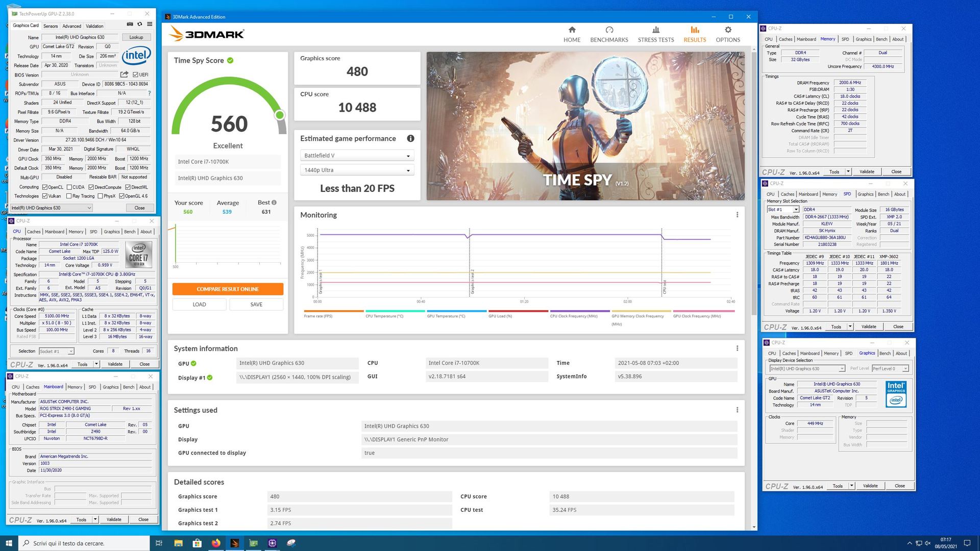Screen dimensions: 980x551
Task: Select the Bench tab in CPU-Z Memory window
Action: pos(881,39)
